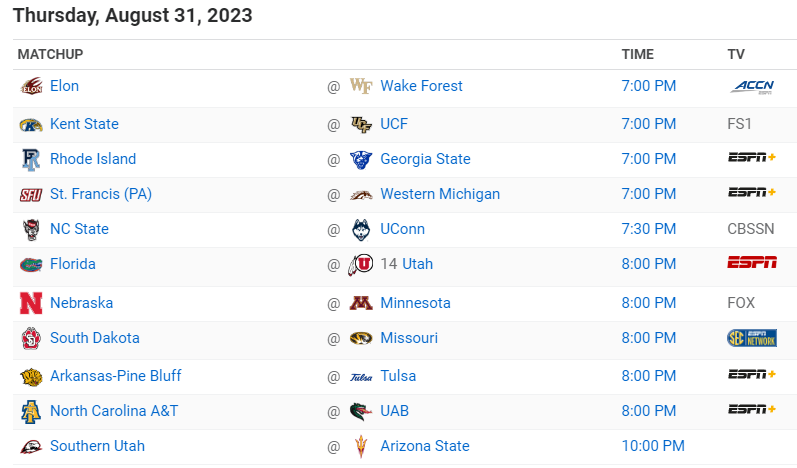The image size is (797, 468).
Task: Click the Minnesota M logo
Action: click(361, 303)
